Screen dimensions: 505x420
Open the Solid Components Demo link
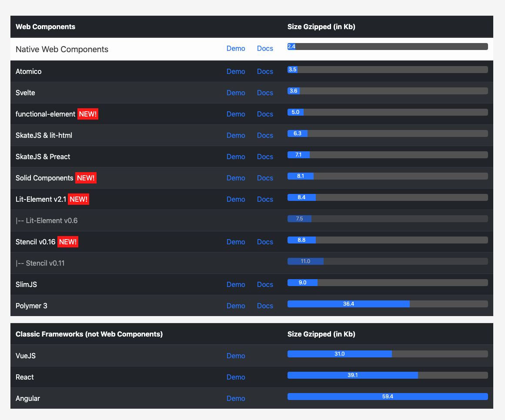coord(236,178)
